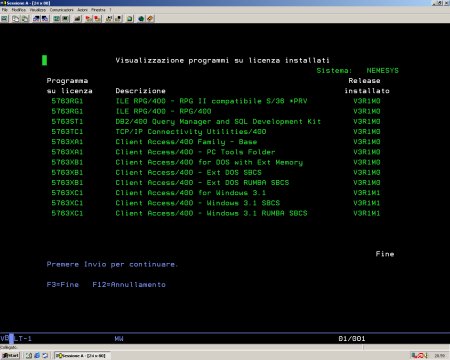Click the green system tray icon

(x=414, y=356)
